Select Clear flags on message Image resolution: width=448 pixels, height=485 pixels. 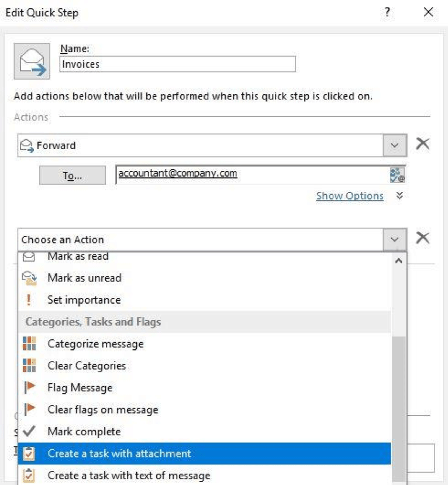pyautogui.click(x=103, y=410)
